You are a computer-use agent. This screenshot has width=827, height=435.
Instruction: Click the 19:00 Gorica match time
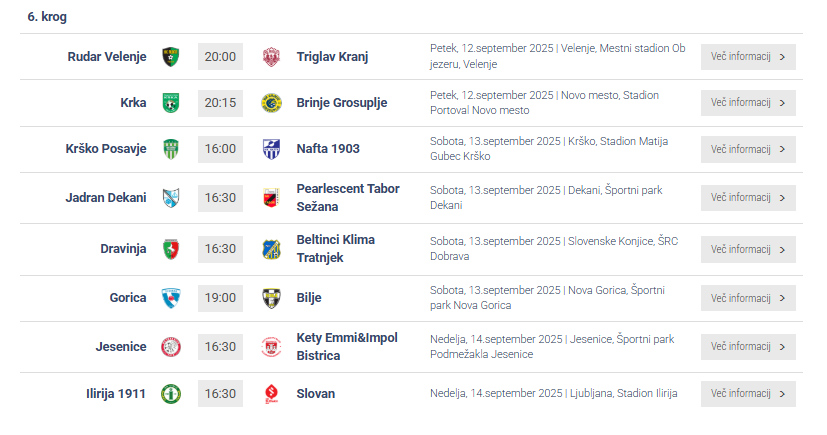220,298
